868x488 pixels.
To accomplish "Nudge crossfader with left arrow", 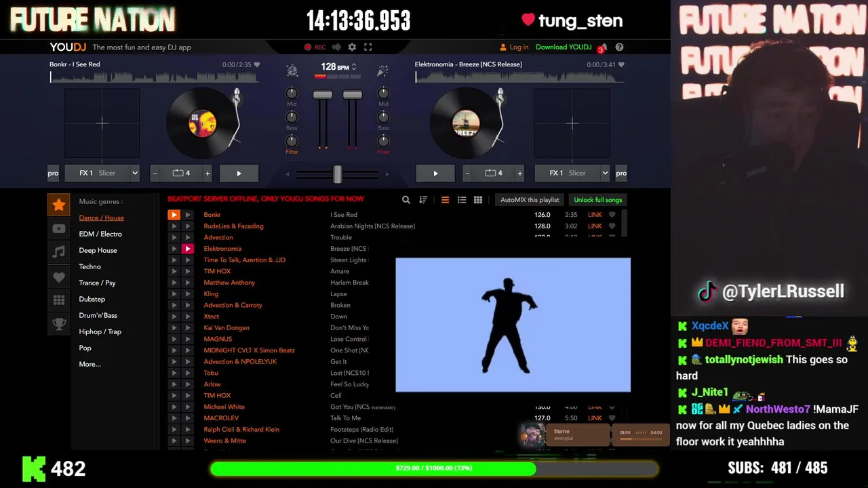I will click(x=288, y=174).
